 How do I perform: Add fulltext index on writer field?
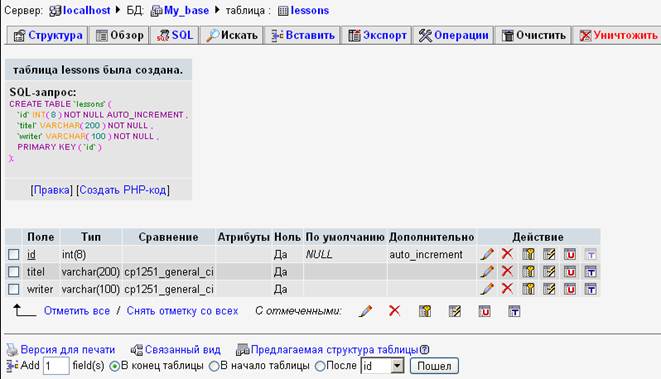click(591, 289)
